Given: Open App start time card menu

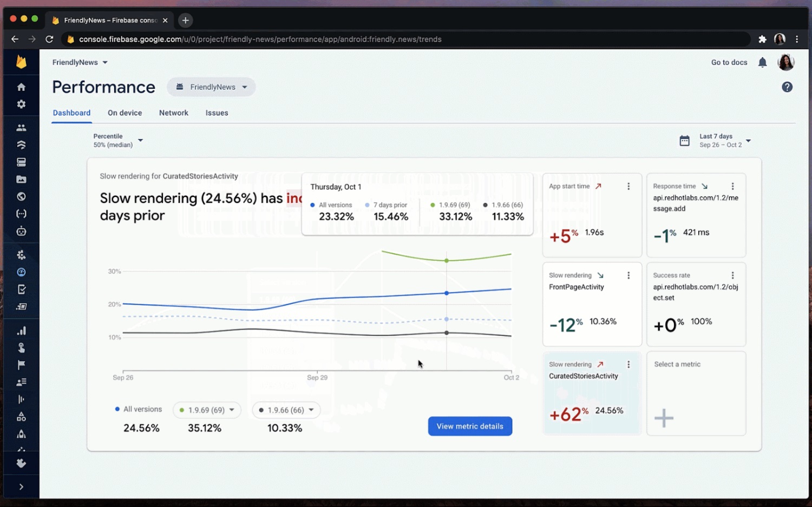Looking at the screenshot, I should (628, 186).
